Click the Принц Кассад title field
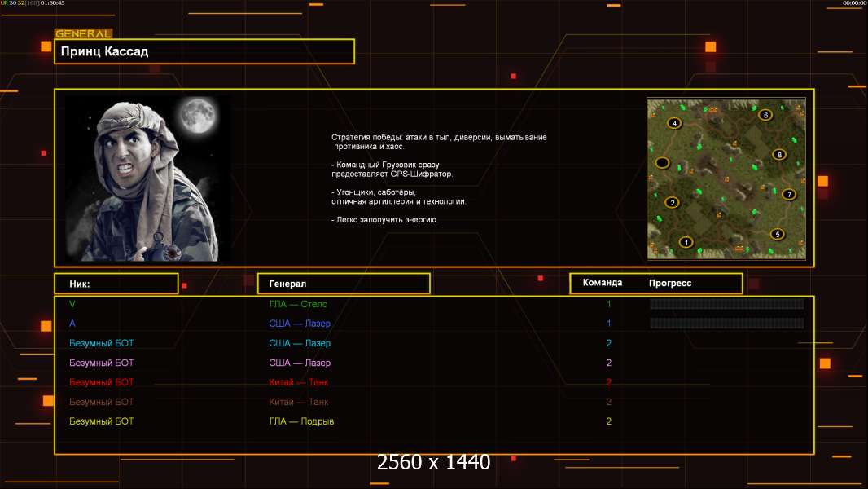Screen dimensions: 868x489 point(204,51)
